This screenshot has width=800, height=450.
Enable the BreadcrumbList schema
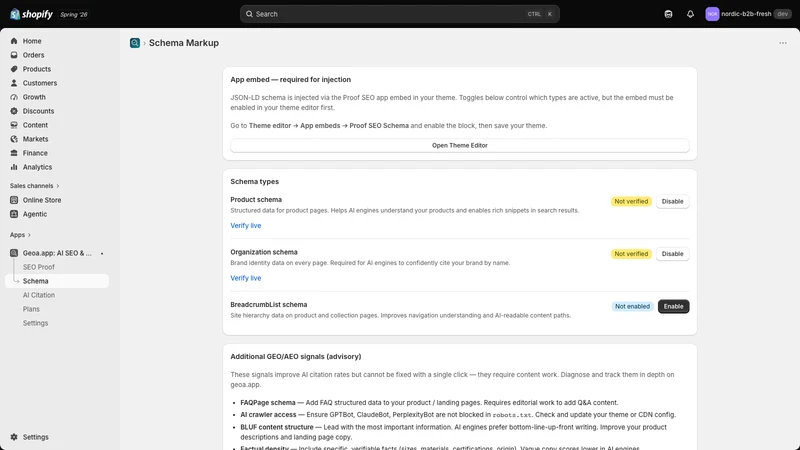tap(673, 307)
